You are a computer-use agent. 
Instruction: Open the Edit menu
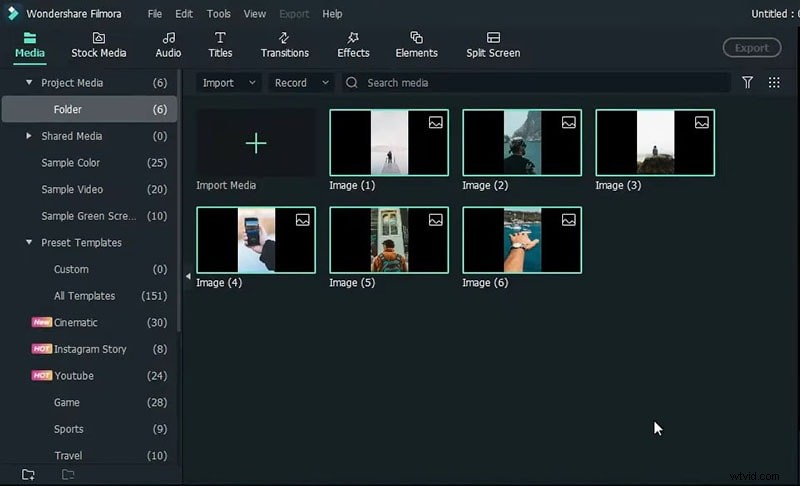click(184, 14)
